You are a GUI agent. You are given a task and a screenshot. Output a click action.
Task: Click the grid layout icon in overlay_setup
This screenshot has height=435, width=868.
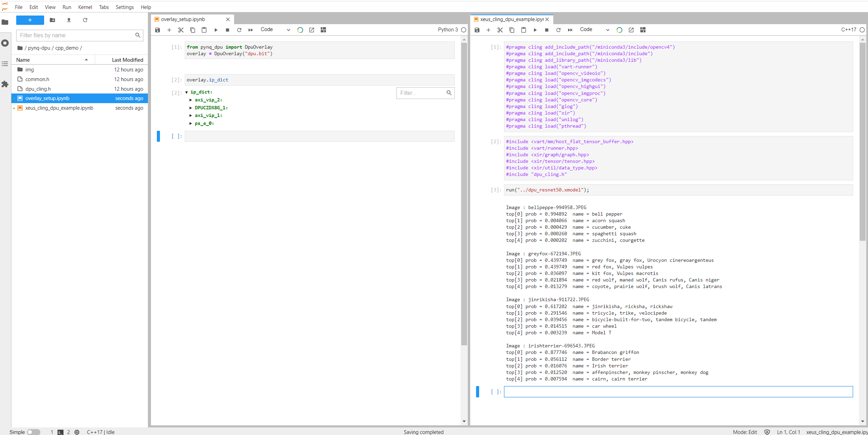[323, 30]
